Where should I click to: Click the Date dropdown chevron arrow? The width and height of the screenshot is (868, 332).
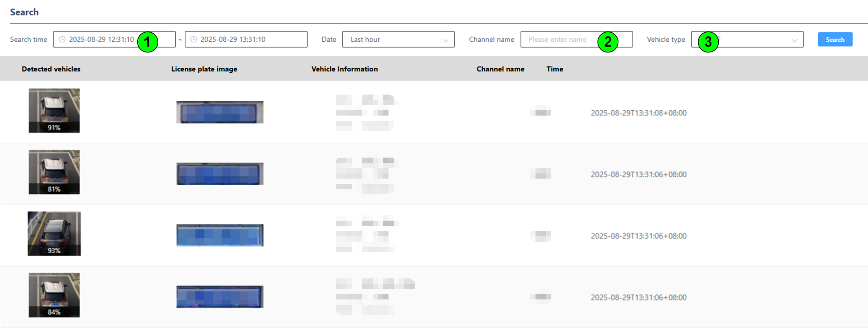click(x=445, y=40)
